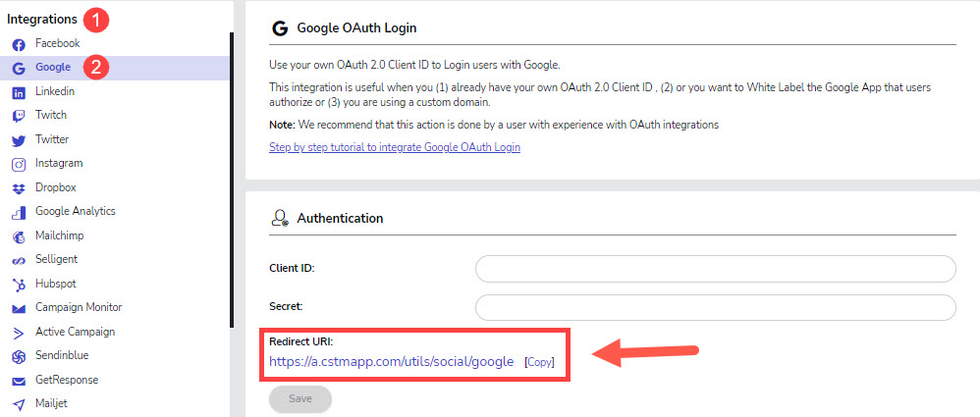980x417 pixels.
Task: Click the Integrations heading
Action: 42,20
